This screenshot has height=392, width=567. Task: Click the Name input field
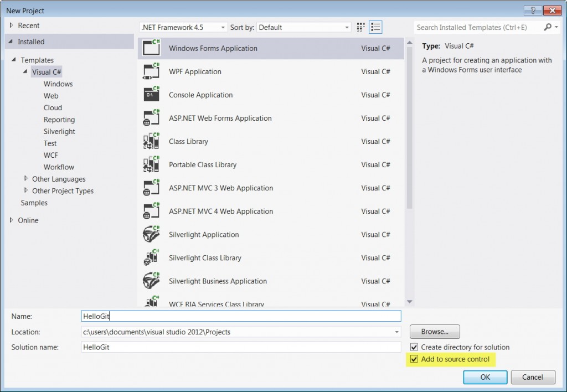241,316
